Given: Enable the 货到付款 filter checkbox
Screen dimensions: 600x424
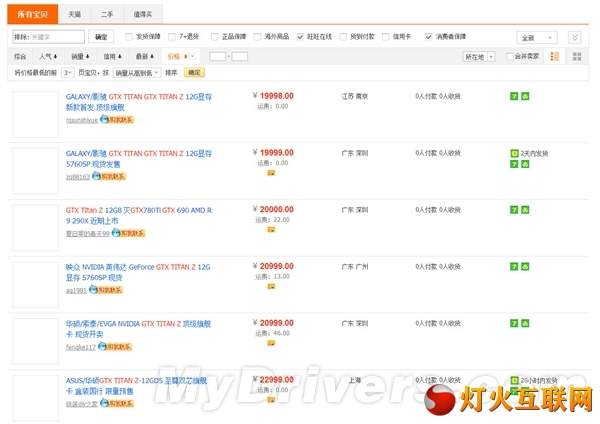Looking at the screenshot, I should pyautogui.click(x=343, y=37).
